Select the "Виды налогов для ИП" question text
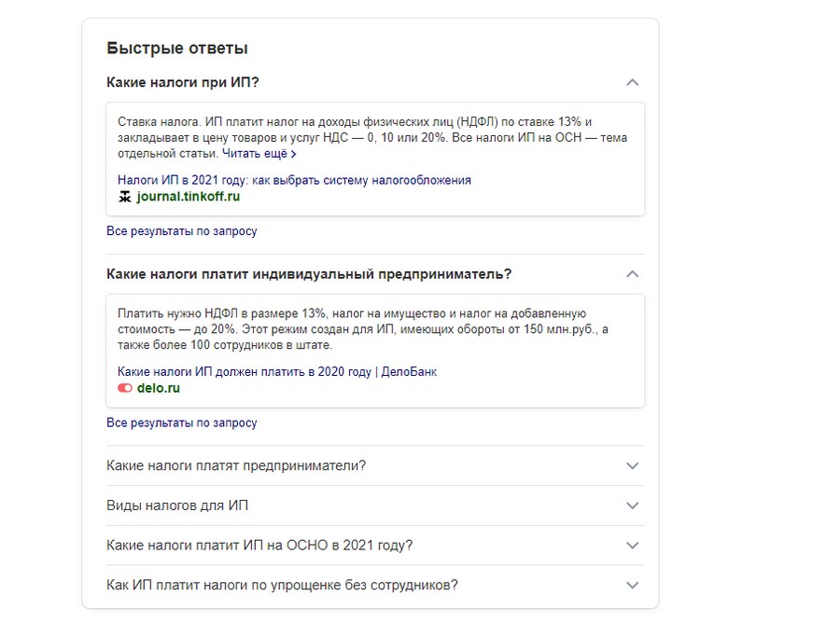This screenshot has height=623, width=840. click(x=177, y=505)
